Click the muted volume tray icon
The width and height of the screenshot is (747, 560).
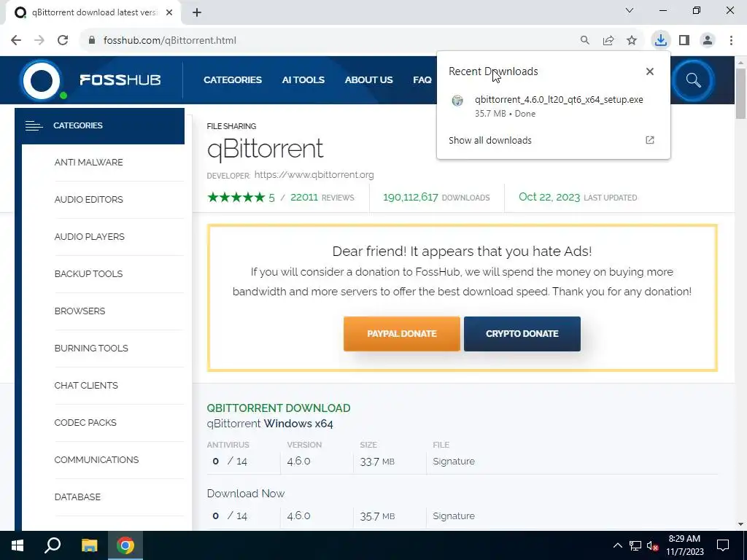pyautogui.click(x=652, y=545)
